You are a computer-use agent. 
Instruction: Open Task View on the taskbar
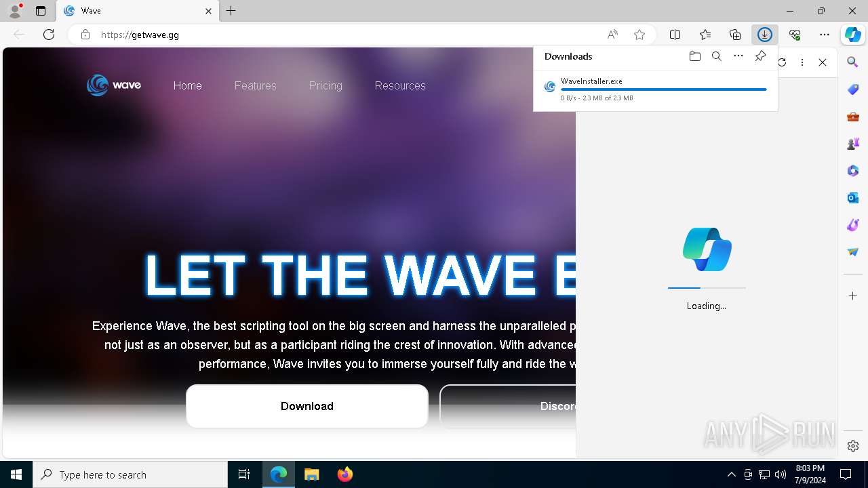(244, 474)
